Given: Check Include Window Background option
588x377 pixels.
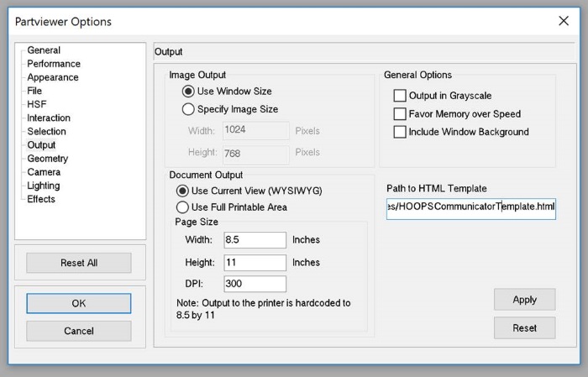Looking at the screenshot, I should click(x=400, y=132).
